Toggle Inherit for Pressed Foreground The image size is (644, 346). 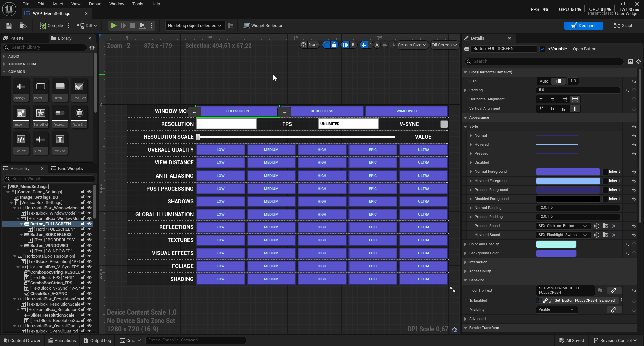605,190
